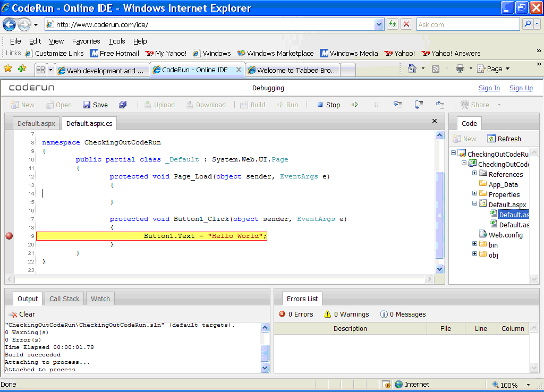Click the browser Print icon
The height and width of the screenshot is (392, 544).
coord(460,69)
